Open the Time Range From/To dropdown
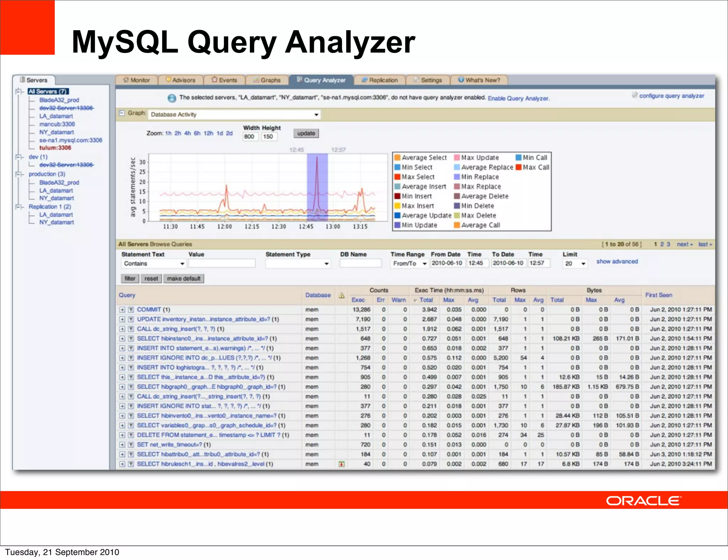Image resolution: width=728 pixels, height=560 pixels. [x=409, y=263]
